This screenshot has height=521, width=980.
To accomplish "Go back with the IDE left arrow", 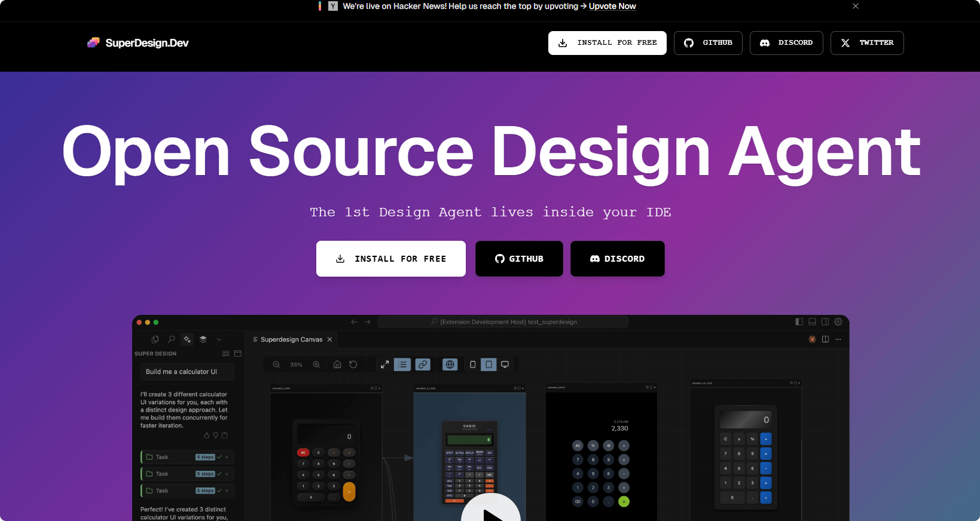I will click(354, 321).
